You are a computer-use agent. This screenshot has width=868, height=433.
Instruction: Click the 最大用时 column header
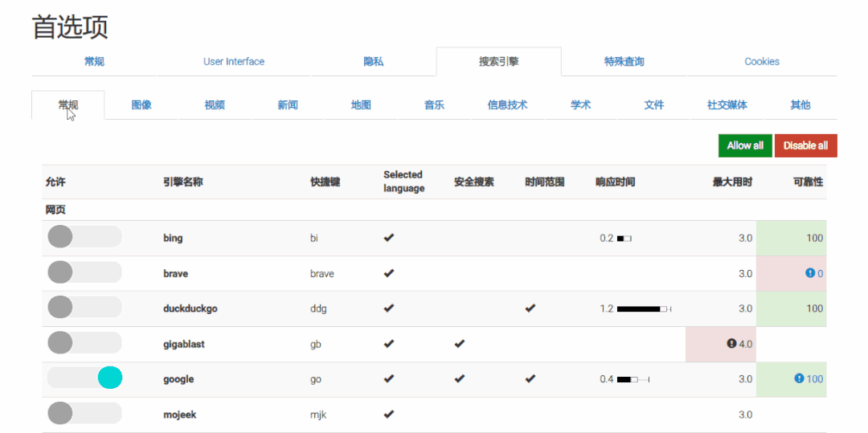[x=732, y=182]
